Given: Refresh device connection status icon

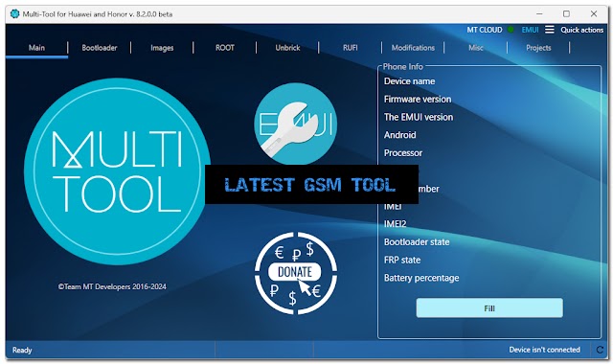Looking at the screenshot, I should (600, 350).
